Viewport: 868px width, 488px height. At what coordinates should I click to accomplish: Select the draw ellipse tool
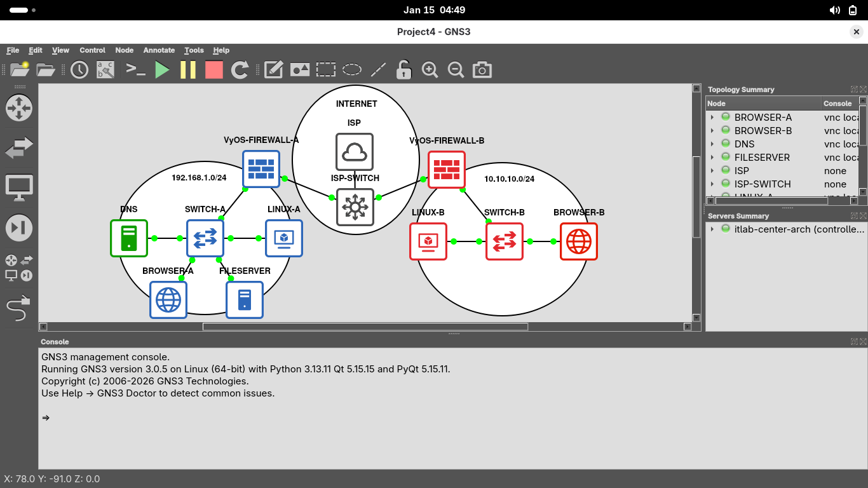pos(352,70)
